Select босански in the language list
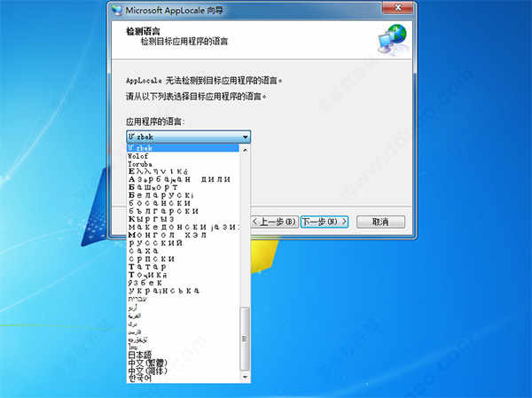This screenshot has height=398, width=532. (184, 203)
